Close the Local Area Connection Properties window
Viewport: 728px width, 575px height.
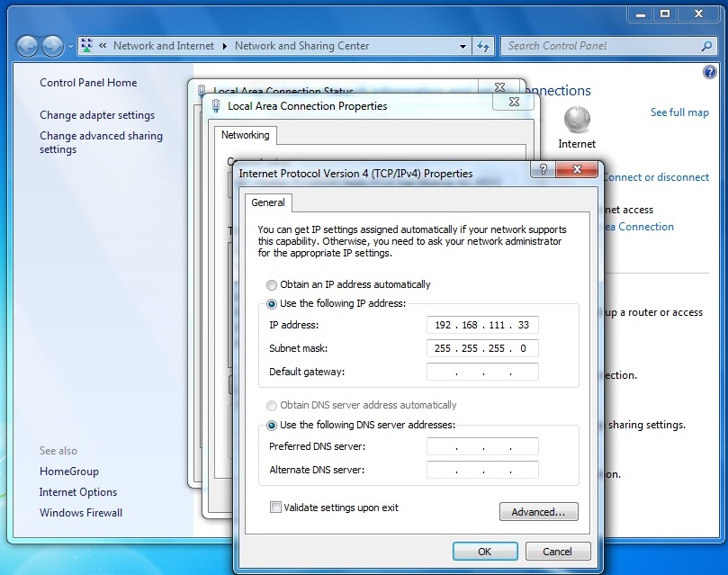pos(514,102)
